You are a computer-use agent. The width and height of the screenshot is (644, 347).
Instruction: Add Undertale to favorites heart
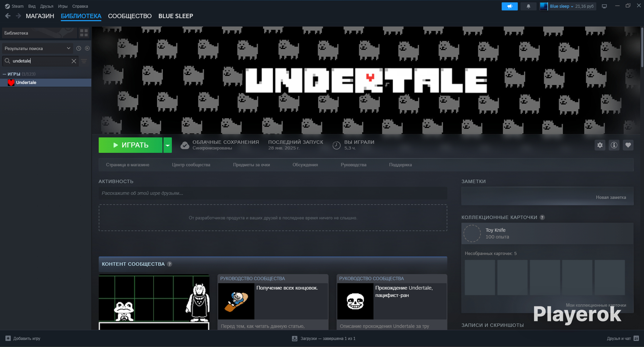tap(628, 145)
